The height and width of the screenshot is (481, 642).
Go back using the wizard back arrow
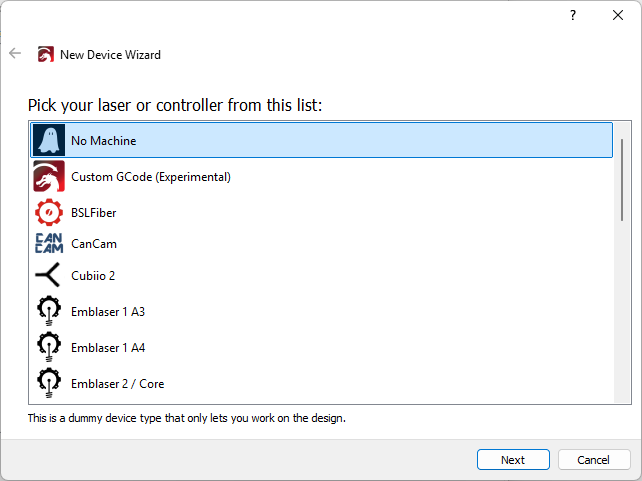coord(15,54)
